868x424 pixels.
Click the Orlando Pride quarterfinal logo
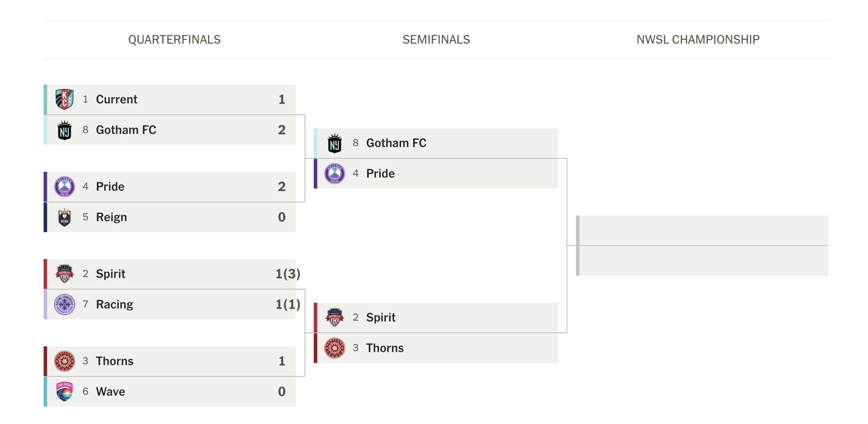tap(64, 187)
